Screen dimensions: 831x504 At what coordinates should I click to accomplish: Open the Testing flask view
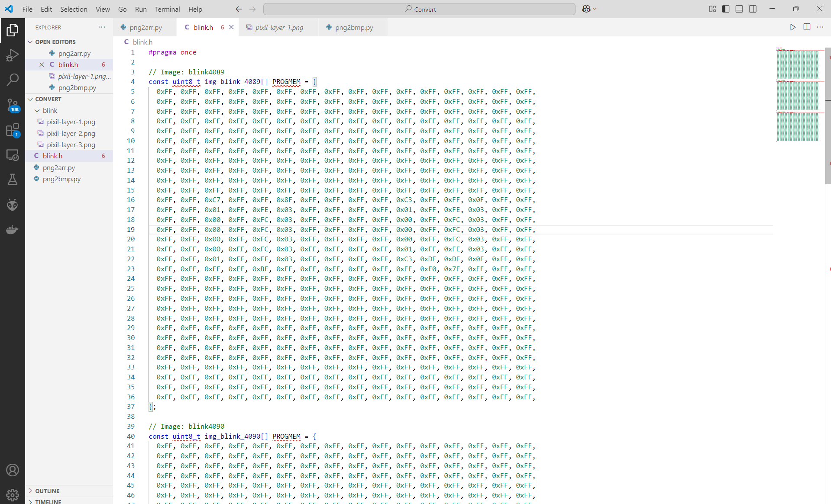[13, 180]
